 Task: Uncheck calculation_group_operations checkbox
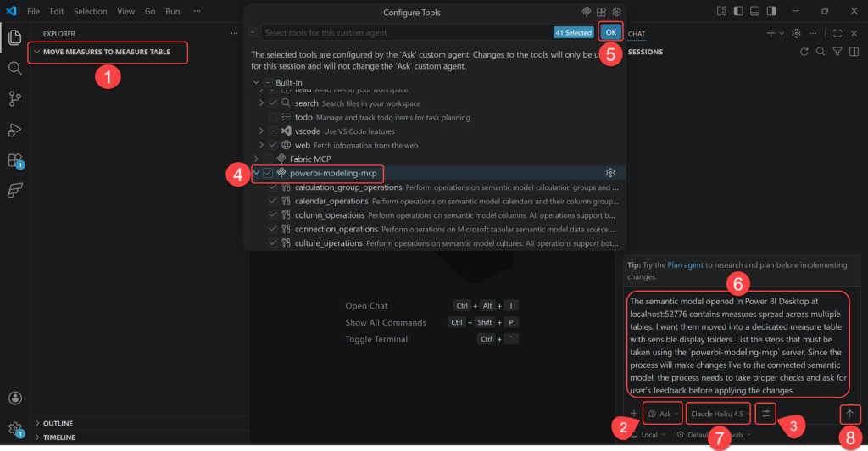click(273, 187)
